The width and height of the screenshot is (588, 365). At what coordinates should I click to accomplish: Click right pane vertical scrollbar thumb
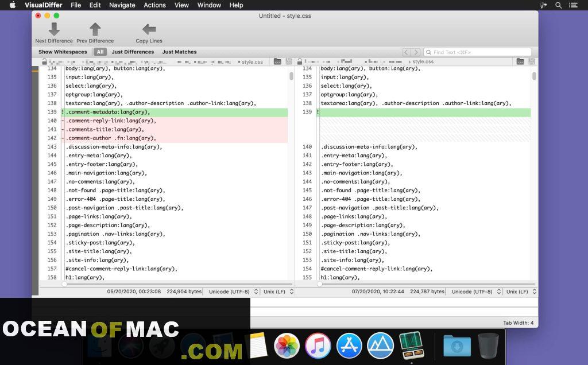click(x=534, y=76)
